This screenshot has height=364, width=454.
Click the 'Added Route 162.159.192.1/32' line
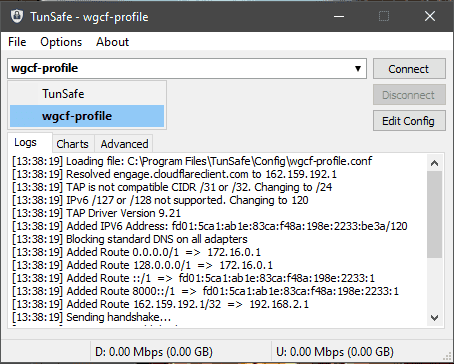click(160, 304)
